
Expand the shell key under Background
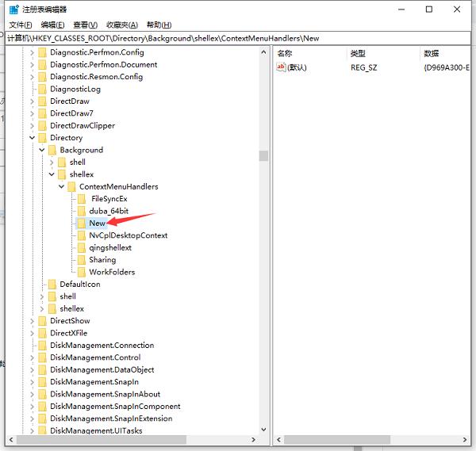click(x=52, y=162)
